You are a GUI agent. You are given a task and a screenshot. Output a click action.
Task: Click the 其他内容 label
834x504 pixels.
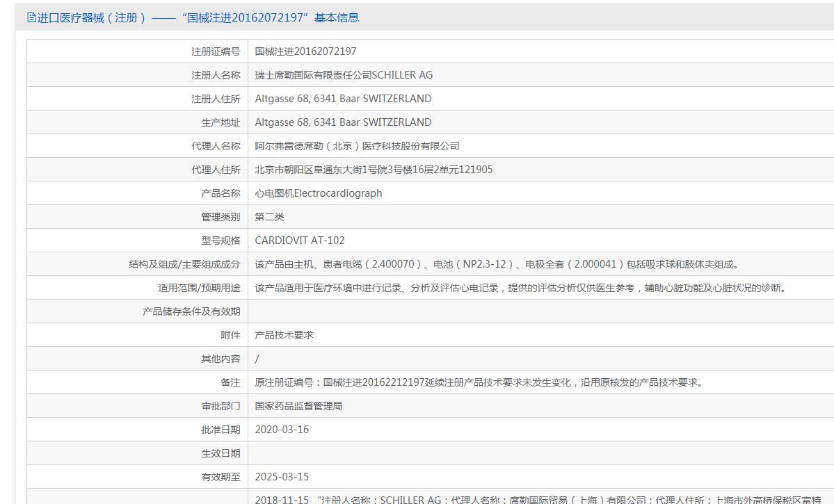click(220, 359)
